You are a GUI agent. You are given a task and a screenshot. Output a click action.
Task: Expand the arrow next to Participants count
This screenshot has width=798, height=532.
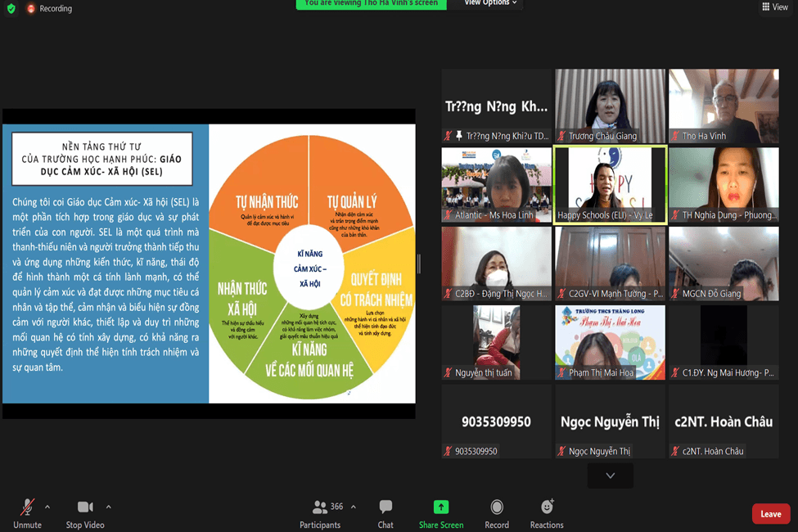(354, 507)
